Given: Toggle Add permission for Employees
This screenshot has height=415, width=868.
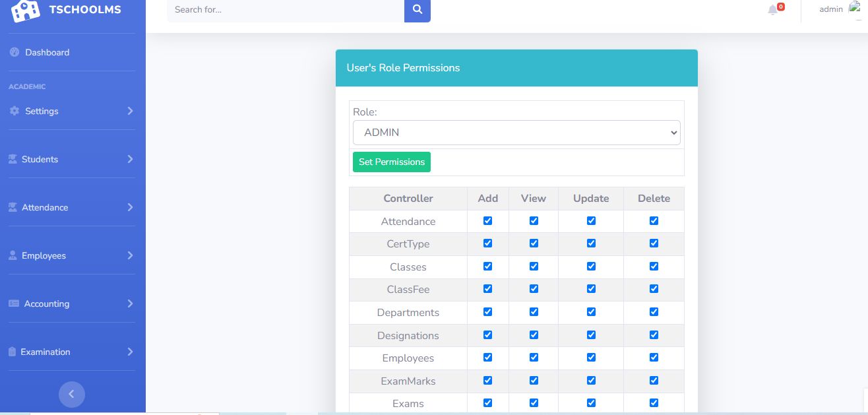Looking at the screenshot, I should [x=487, y=358].
